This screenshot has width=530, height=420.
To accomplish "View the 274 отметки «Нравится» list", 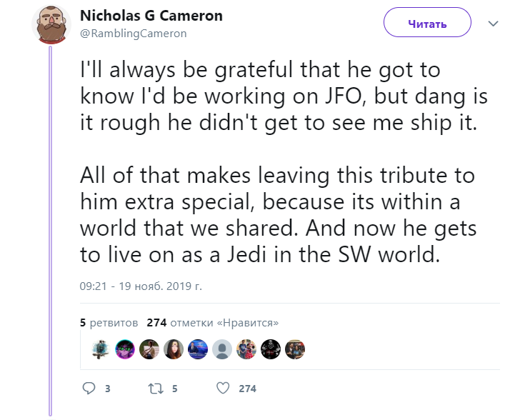I will click(x=212, y=323).
